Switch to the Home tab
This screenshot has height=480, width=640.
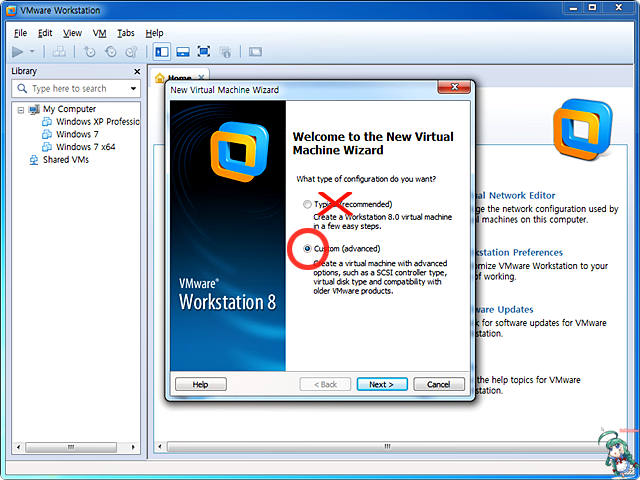[180, 78]
